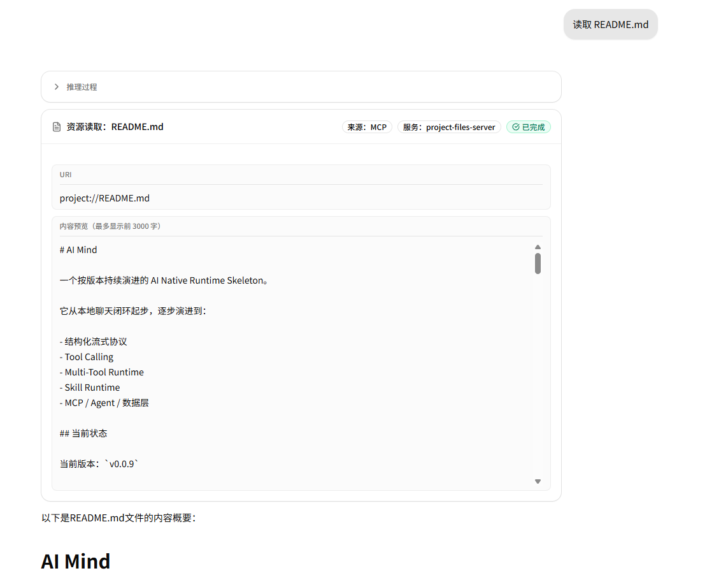728x580 pixels.
Task: Click the content preview scrollbar thumb
Action: (x=538, y=263)
